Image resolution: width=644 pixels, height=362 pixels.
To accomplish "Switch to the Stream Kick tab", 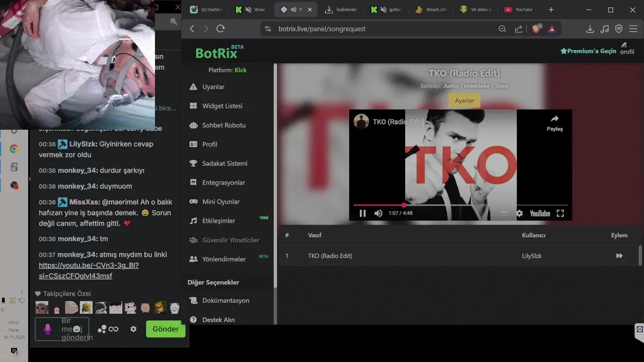I will click(x=251, y=10).
